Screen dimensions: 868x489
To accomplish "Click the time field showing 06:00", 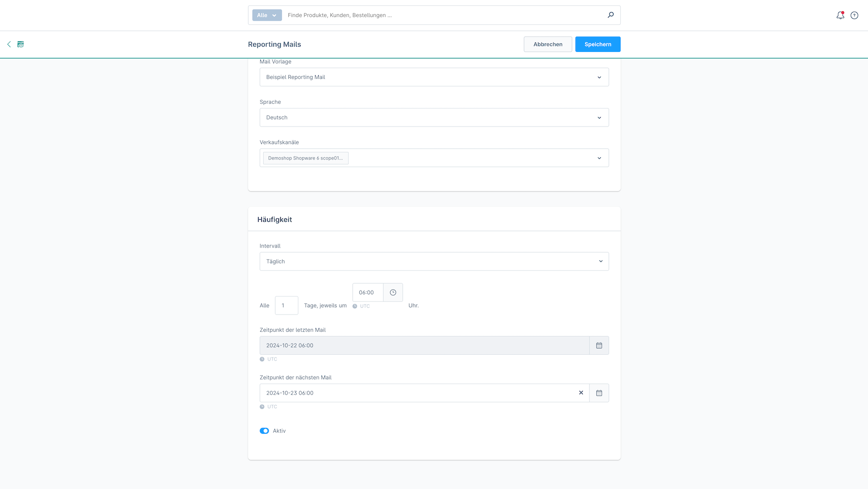I will tap(368, 292).
